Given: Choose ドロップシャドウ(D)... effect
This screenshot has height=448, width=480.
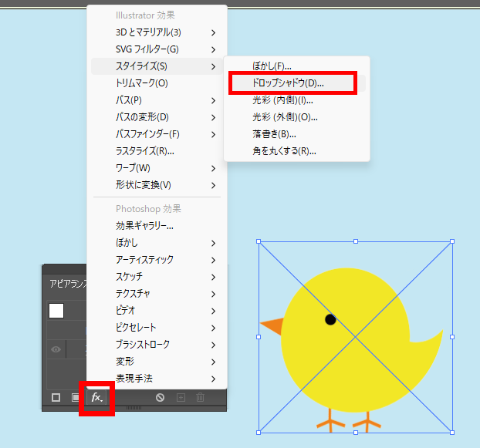Looking at the screenshot, I should click(x=296, y=83).
